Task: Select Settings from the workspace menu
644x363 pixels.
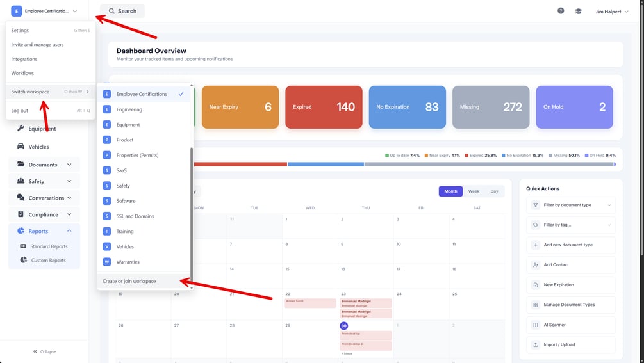Action: (51, 30)
